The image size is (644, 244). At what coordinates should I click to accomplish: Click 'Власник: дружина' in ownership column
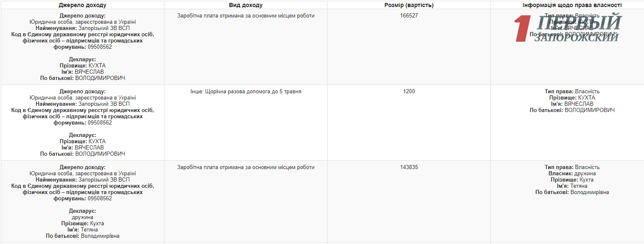[x=572, y=174]
